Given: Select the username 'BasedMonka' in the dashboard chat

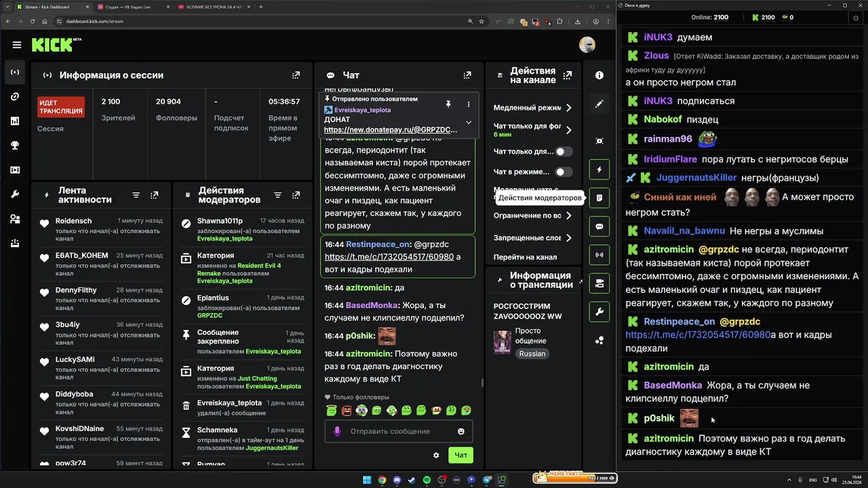Looking at the screenshot, I should click(x=371, y=306).
